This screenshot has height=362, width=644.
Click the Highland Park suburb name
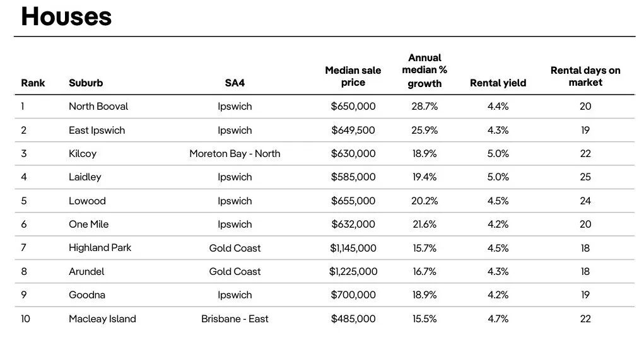click(x=100, y=248)
